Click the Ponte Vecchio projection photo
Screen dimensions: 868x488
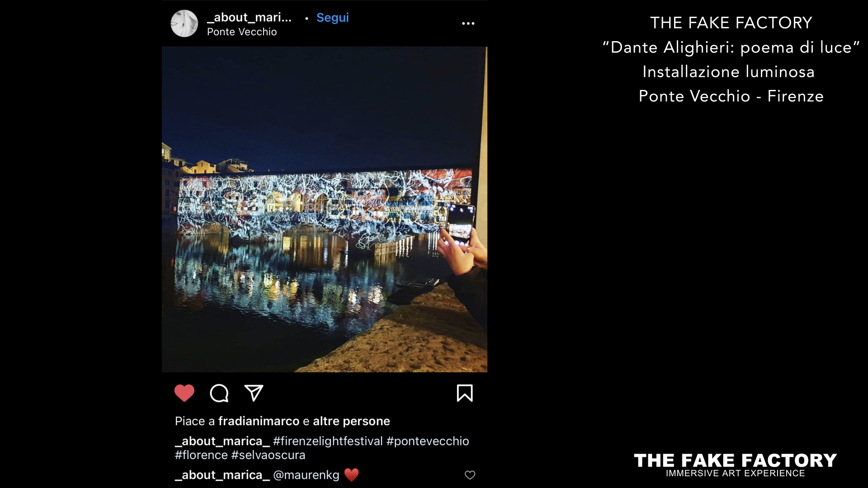point(325,210)
